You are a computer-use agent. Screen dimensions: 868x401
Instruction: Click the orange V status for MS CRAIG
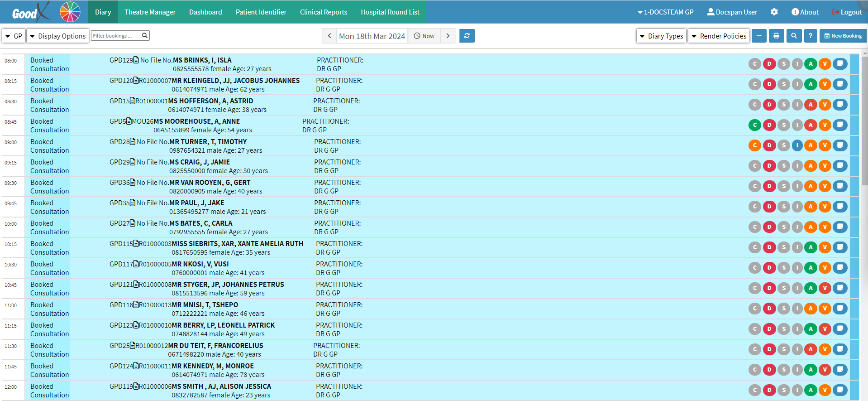point(825,166)
